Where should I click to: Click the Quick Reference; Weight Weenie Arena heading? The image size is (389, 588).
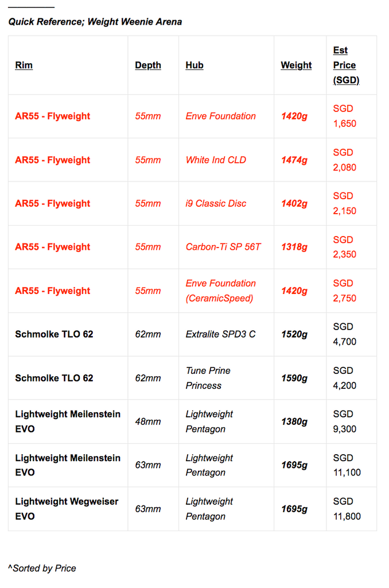(95, 22)
